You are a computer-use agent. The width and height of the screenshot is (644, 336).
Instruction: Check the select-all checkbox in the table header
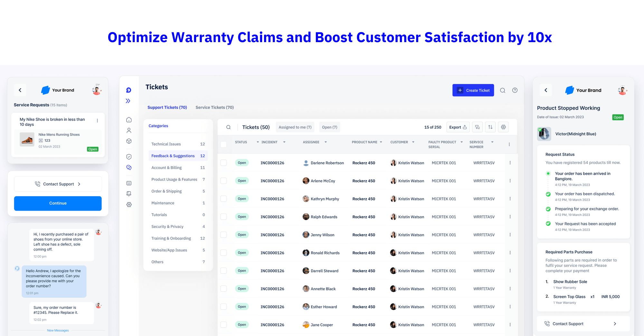pyautogui.click(x=223, y=144)
